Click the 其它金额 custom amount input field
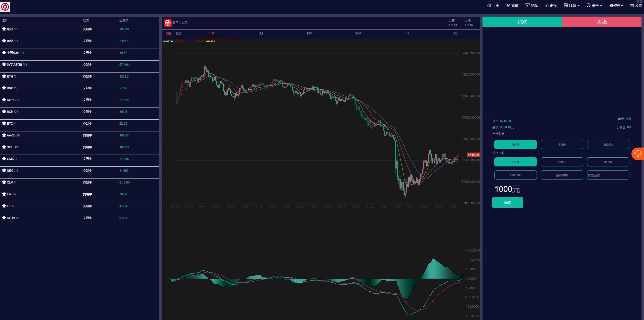 pyautogui.click(x=608, y=175)
